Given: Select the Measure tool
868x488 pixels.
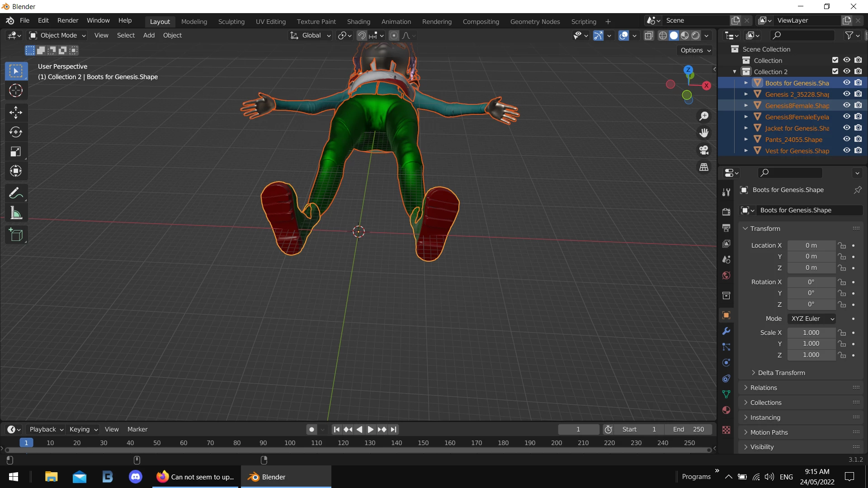Looking at the screenshot, I should point(16,213).
